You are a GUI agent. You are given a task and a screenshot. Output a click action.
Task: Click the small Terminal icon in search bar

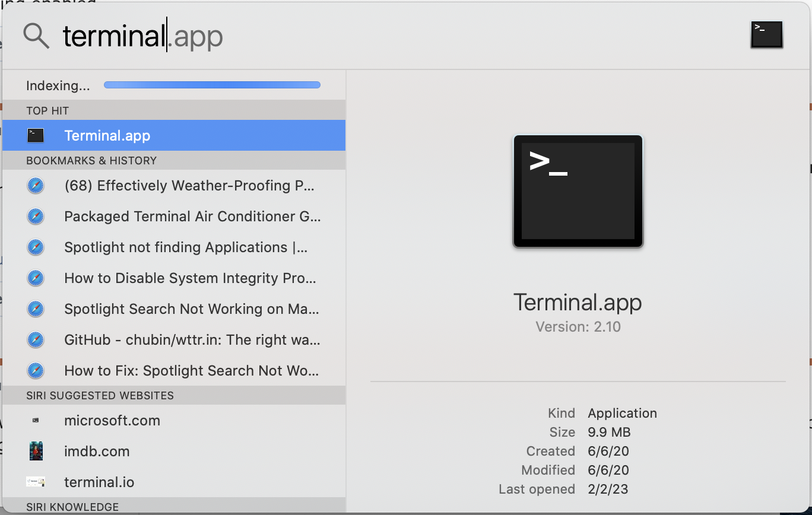(767, 34)
